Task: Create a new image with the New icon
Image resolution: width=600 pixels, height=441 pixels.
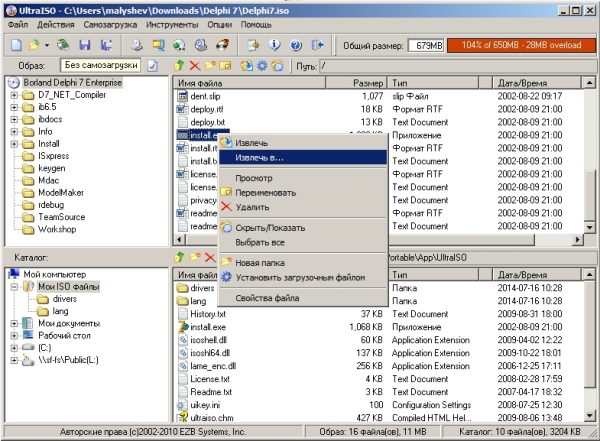Action: pyautogui.click(x=16, y=45)
